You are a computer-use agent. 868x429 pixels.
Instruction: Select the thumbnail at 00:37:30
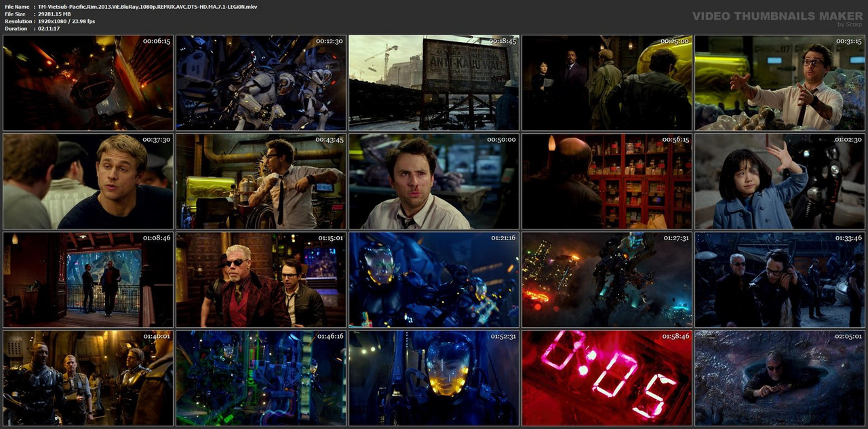pyautogui.click(x=88, y=181)
